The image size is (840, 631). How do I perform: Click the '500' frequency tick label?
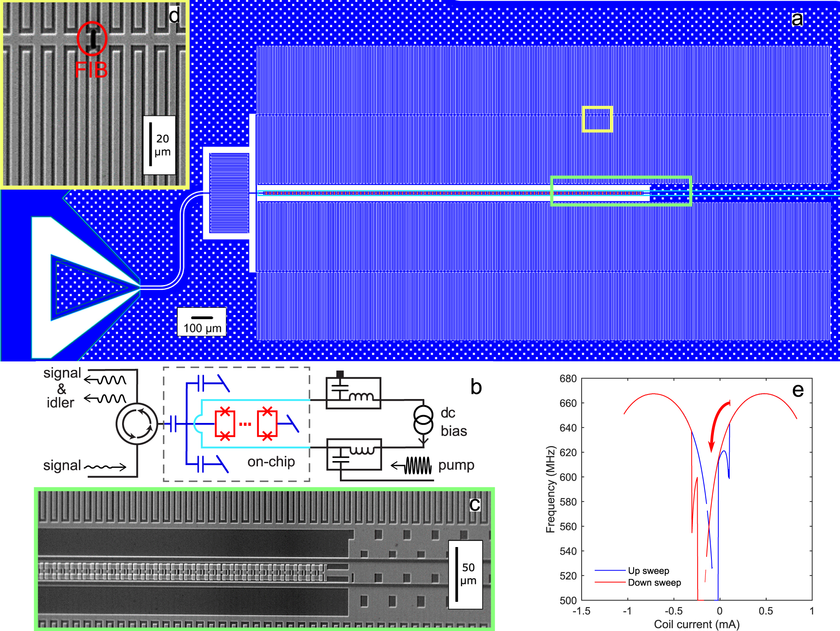coord(568,600)
